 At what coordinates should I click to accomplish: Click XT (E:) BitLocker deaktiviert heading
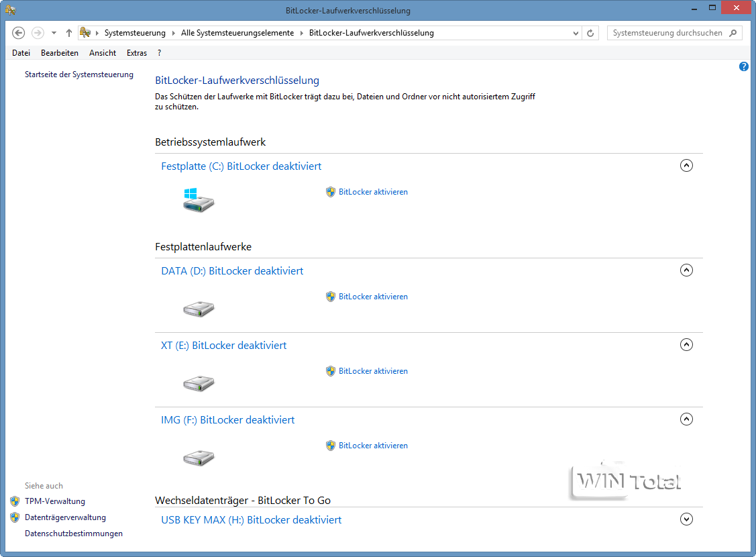pyautogui.click(x=224, y=346)
